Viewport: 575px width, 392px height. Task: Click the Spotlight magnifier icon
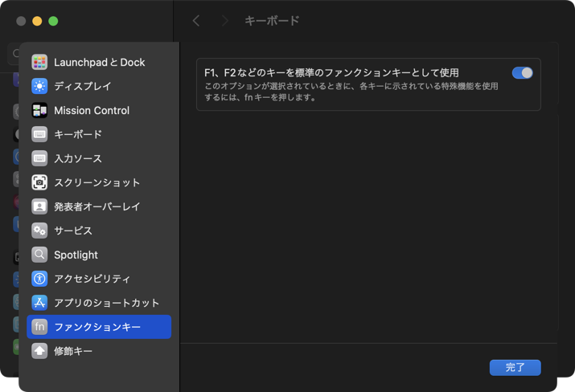39,255
